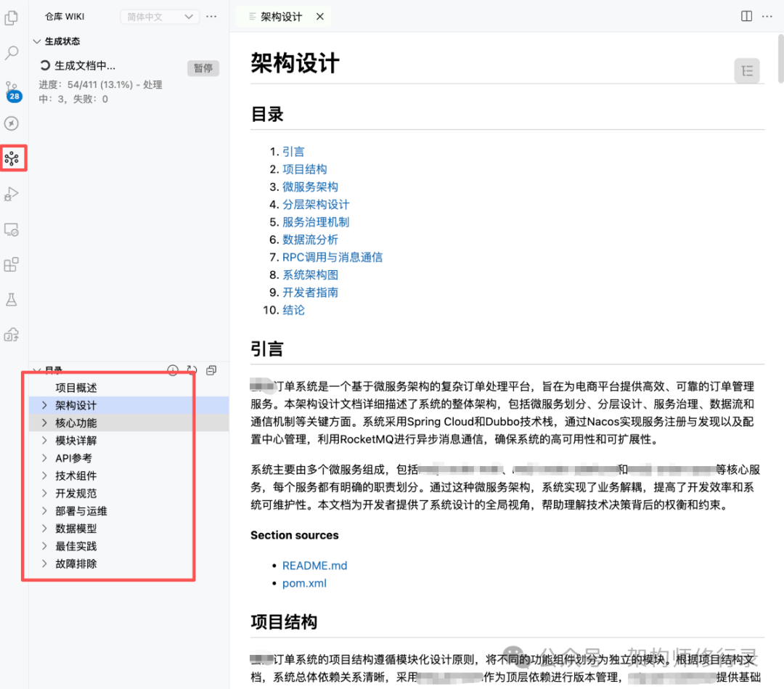
Task: Open the Remote Explorer icon
Action: [12, 229]
